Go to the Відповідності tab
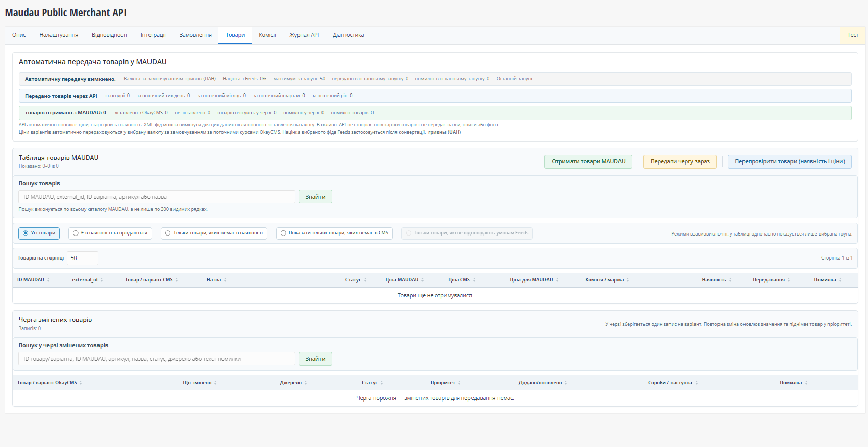This screenshot has width=868, height=447. [x=109, y=35]
